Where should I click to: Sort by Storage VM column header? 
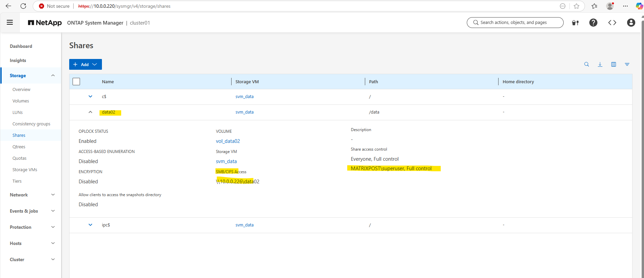point(247,82)
